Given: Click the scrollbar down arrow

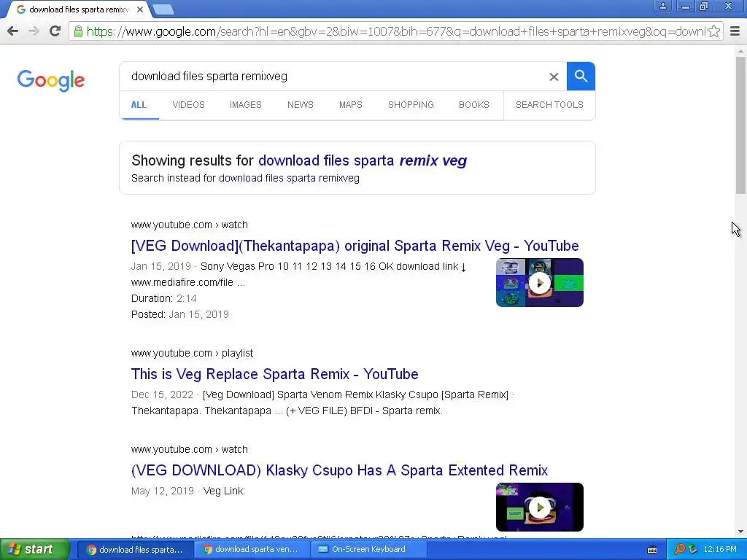Looking at the screenshot, I should 740,532.
